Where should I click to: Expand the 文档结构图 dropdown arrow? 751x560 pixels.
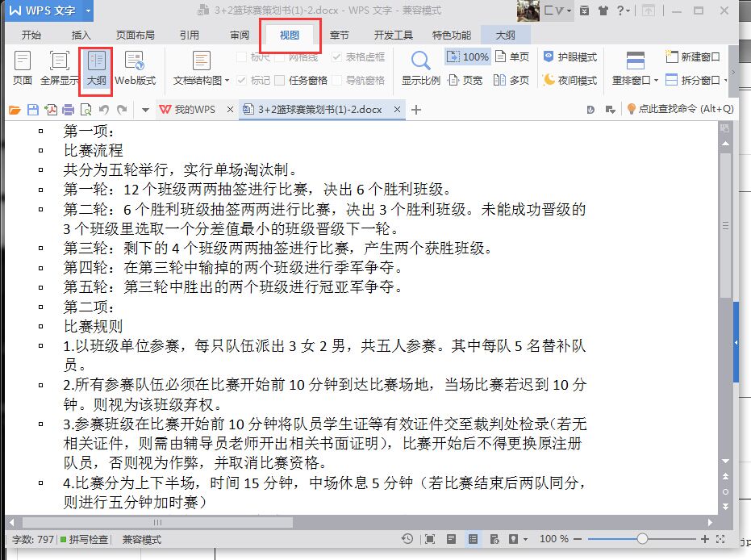[x=227, y=81]
